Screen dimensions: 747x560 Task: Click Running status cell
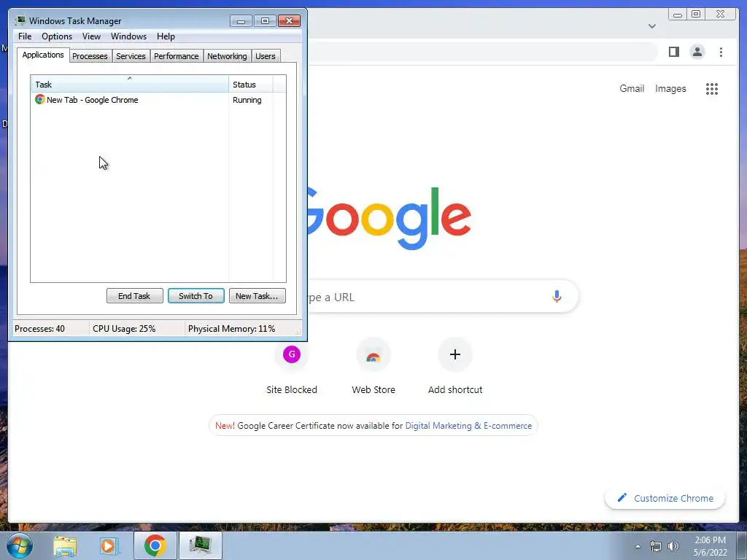tap(247, 100)
